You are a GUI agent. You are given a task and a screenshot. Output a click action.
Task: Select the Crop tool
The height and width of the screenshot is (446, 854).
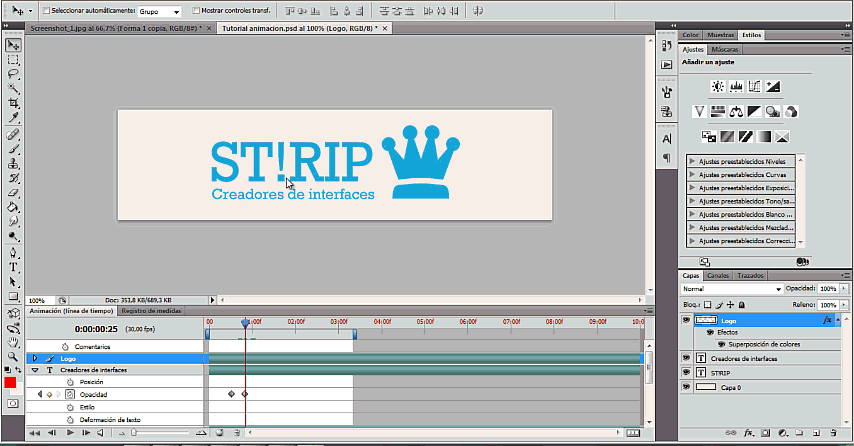coord(13,103)
